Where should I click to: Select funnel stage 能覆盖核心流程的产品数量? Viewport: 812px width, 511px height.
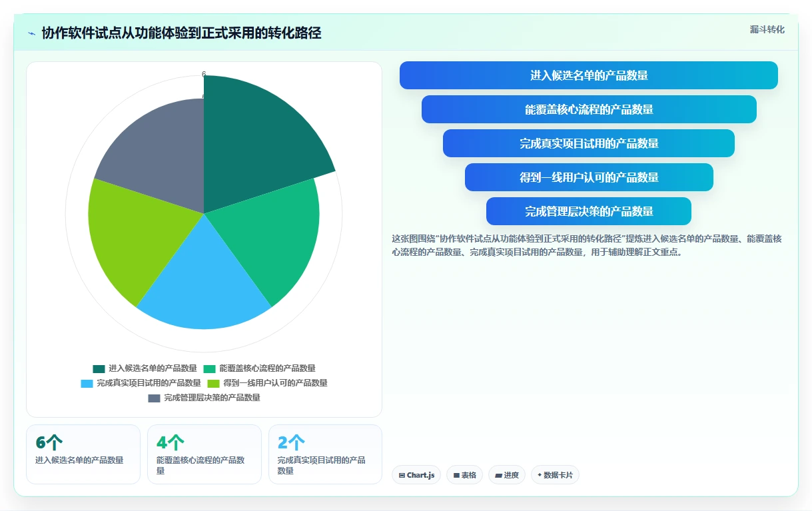coord(589,109)
